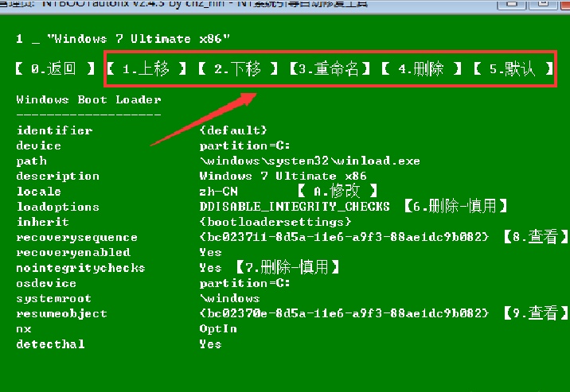Click the resumeobject GUID value
The image size is (570, 392).
pyautogui.click(x=344, y=312)
